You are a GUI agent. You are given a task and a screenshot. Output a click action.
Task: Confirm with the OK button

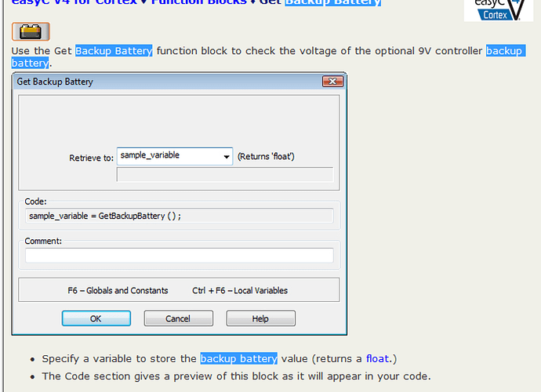[96, 318]
